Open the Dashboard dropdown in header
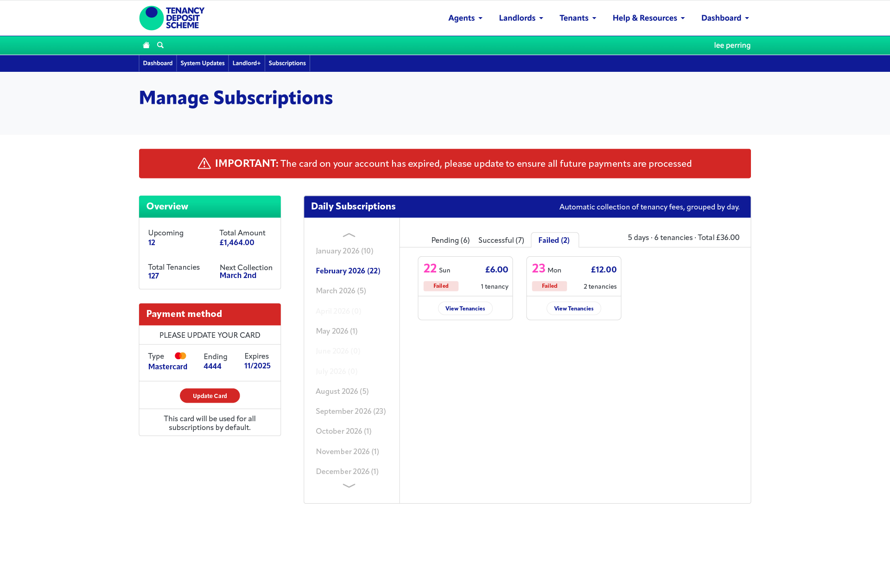The width and height of the screenshot is (890, 588). click(725, 18)
